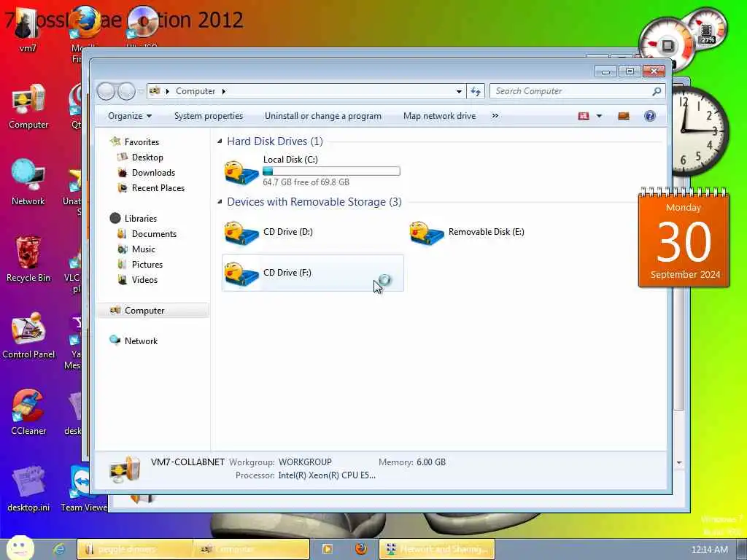This screenshot has height=560, width=747.
Task: Open Internet Explorer from the taskbar
Action: click(59, 550)
